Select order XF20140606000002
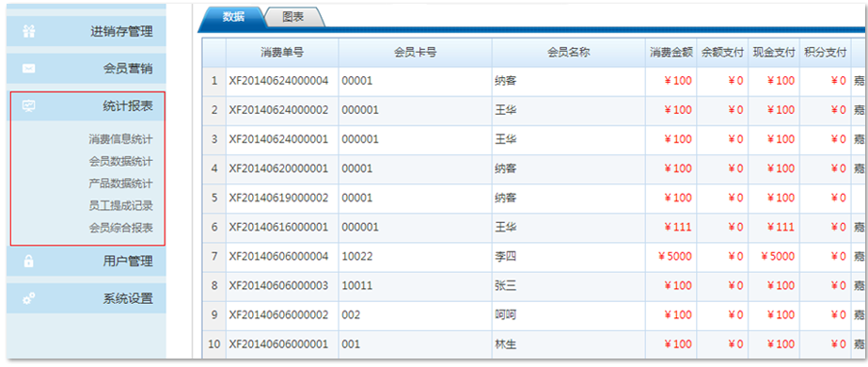 (278, 315)
